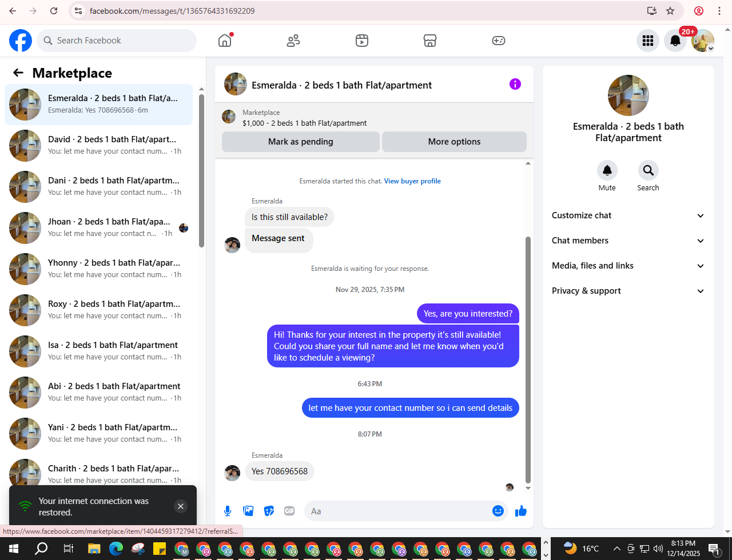Attach a photo with the image icon
Screen dimensions: 732x560
(x=248, y=511)
